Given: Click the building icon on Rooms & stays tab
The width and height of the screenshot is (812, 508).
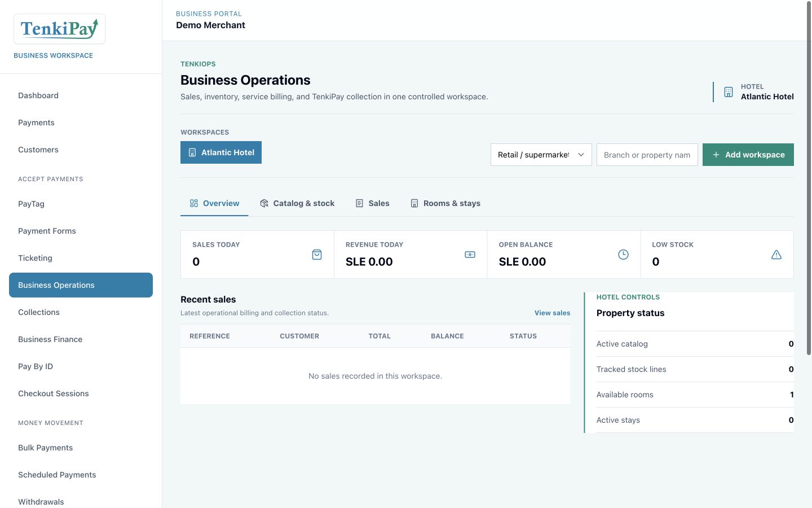Looking at the screenshot, I should [x=414, y=203].
